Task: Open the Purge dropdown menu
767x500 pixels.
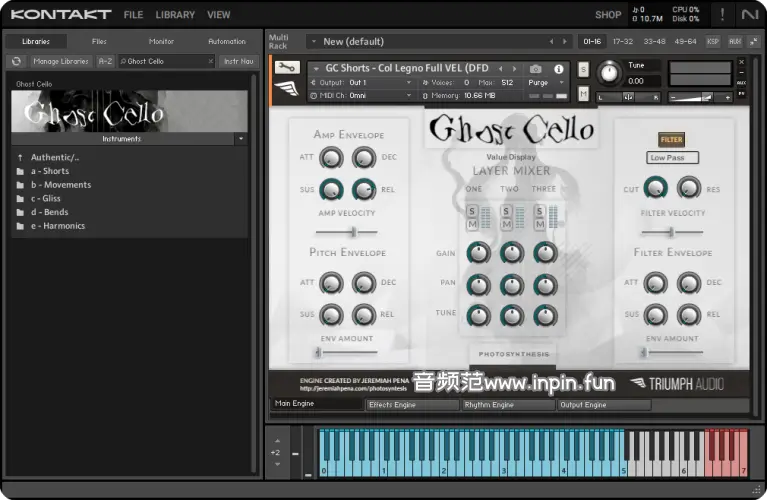Action: (x=546, y=83)
